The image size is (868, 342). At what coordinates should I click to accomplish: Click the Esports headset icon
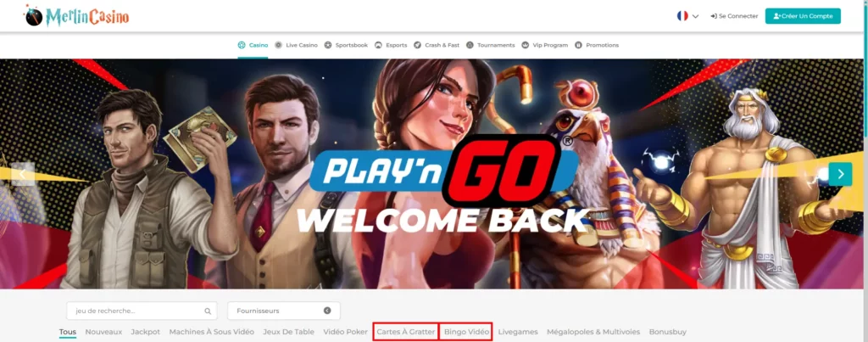tap(379, 45)
